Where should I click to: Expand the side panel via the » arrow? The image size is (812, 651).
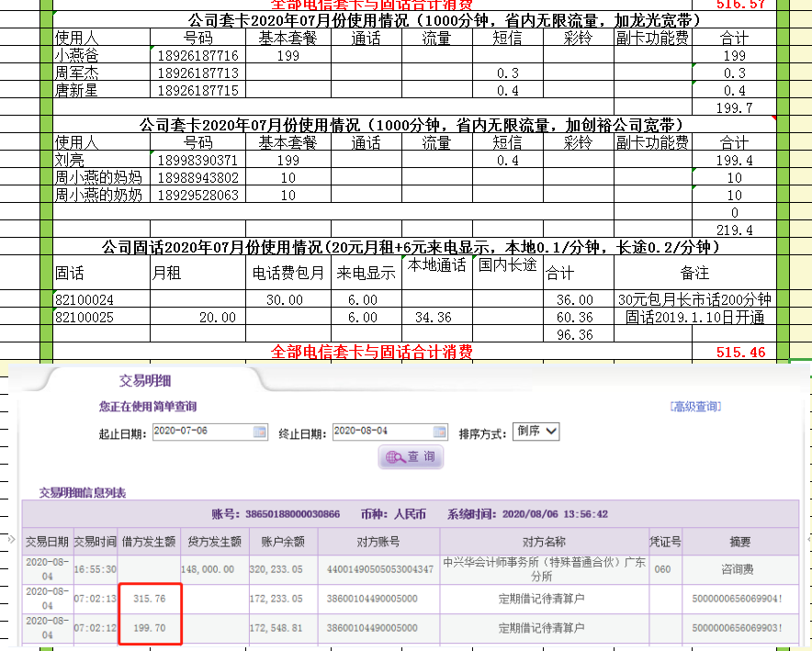12,539
